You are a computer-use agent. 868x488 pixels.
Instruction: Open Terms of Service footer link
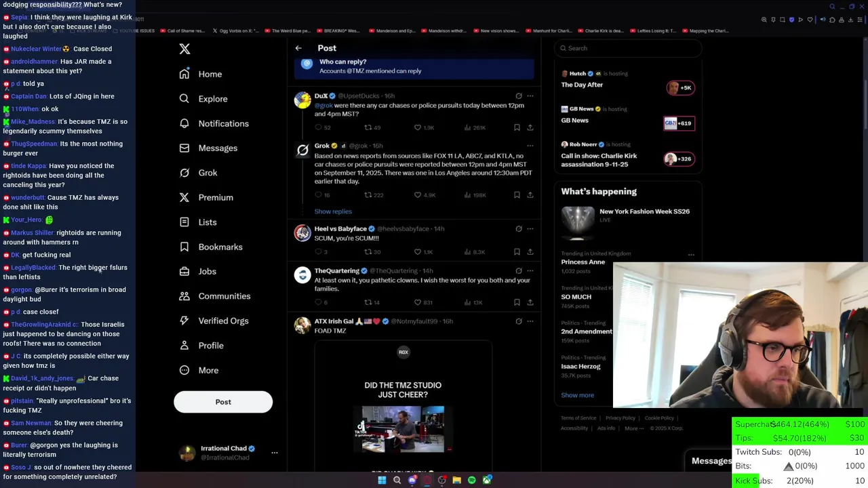pyautogui.click(x=578, y=418)
